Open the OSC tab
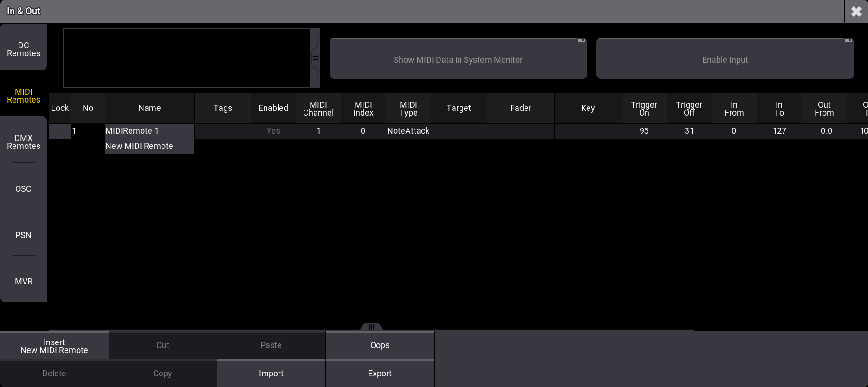This screenshot has height=387, width=868. pos(24,189)
